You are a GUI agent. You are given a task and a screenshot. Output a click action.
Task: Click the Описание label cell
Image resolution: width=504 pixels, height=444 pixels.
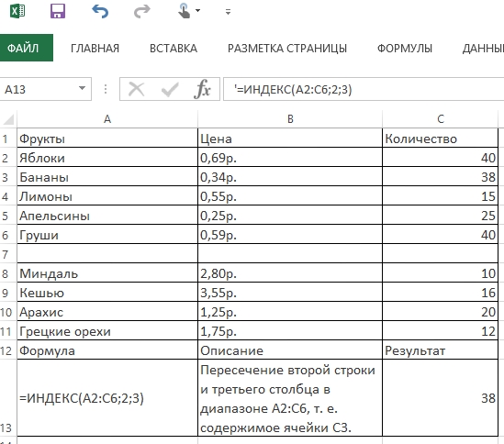(x=290, y=350)
